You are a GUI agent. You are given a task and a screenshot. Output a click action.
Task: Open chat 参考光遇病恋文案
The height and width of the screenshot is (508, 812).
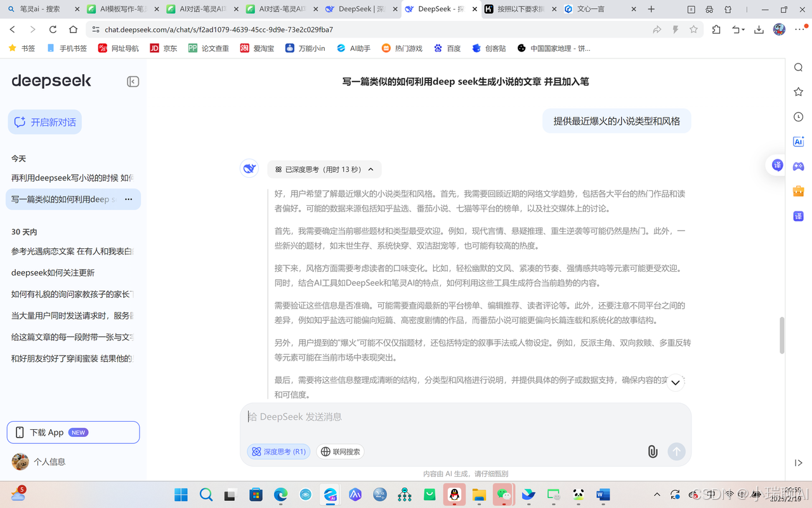coord(73,251)
